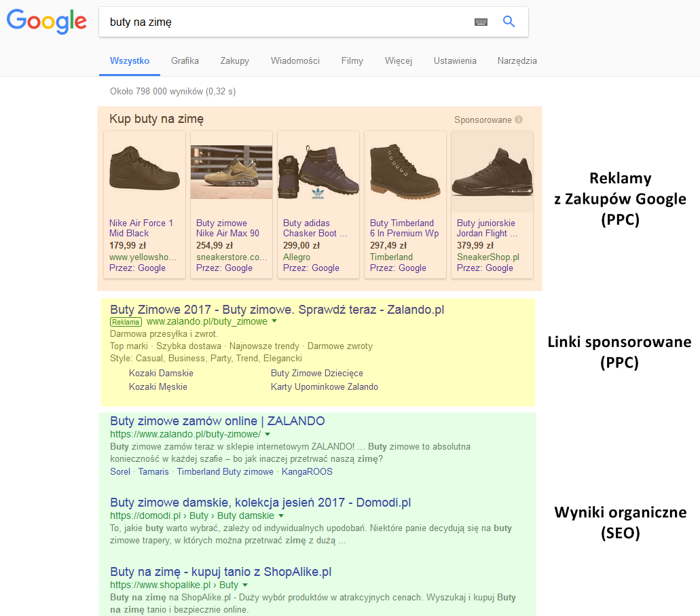The image size is (700, 616).
Task: Open Buty zimowe zamów online ZALANDO result
Action: (x=217, y=421)
